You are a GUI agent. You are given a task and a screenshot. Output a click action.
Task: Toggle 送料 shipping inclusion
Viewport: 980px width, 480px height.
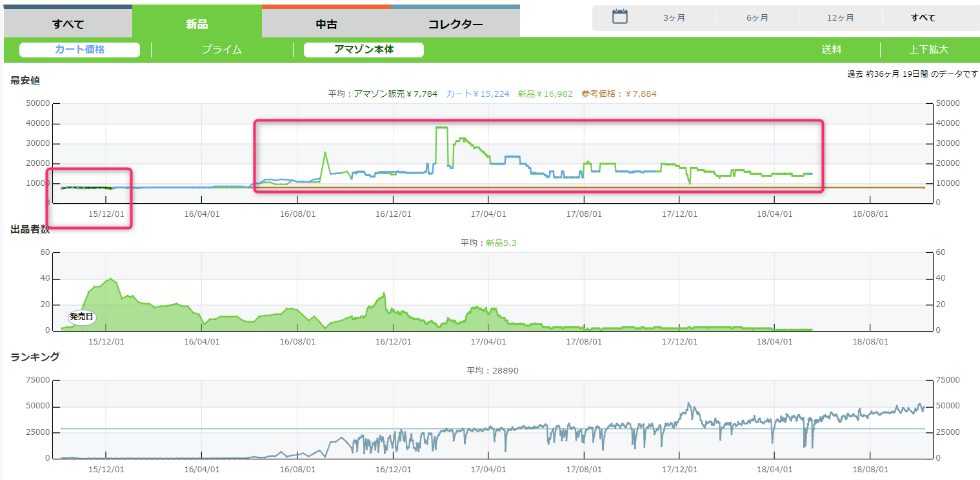(x=831, y=50)
